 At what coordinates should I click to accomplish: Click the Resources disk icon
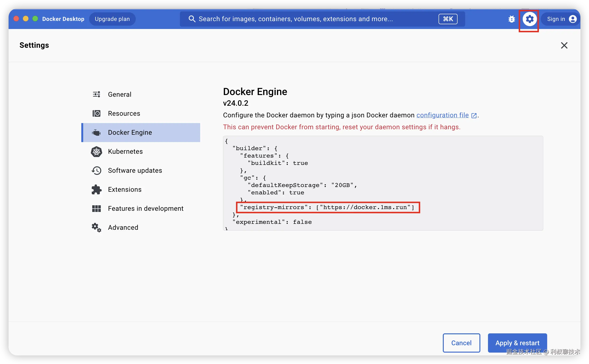[x=97, y=113]
